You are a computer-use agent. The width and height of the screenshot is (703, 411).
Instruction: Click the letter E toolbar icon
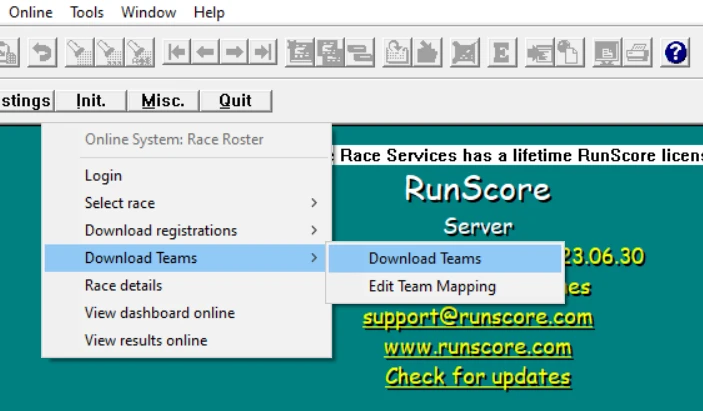coord(502,53)
